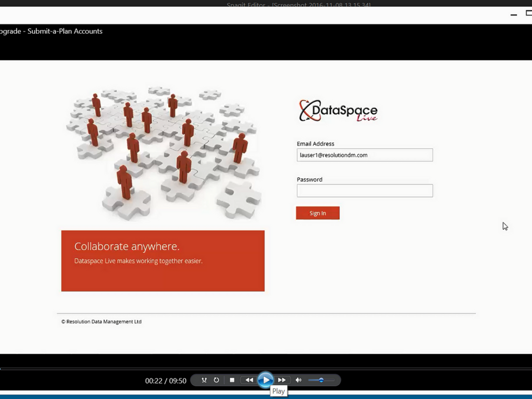Click the "Email Address" label

315,144
